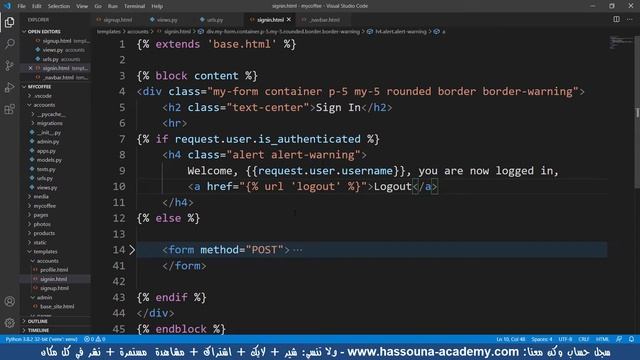Open the Go menu
Image resolution: width=640 pixels, height=360 pixels.
coord(98,6)
